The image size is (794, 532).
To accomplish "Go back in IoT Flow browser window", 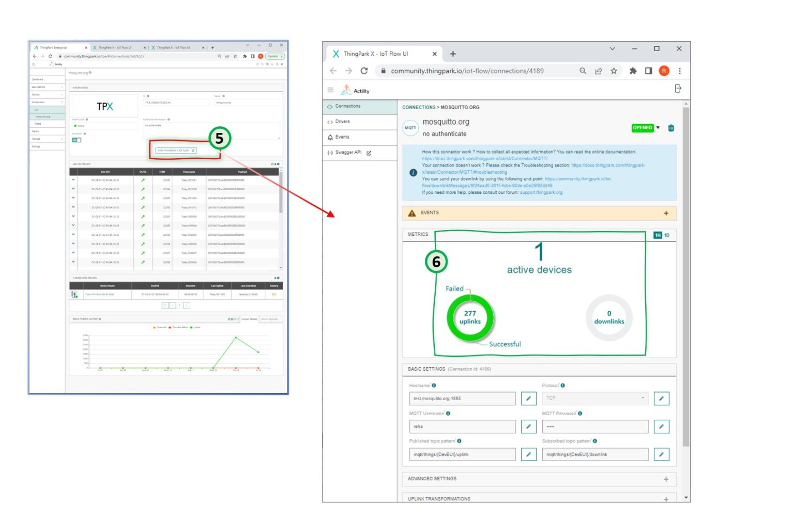I will (x=333, y=71).
